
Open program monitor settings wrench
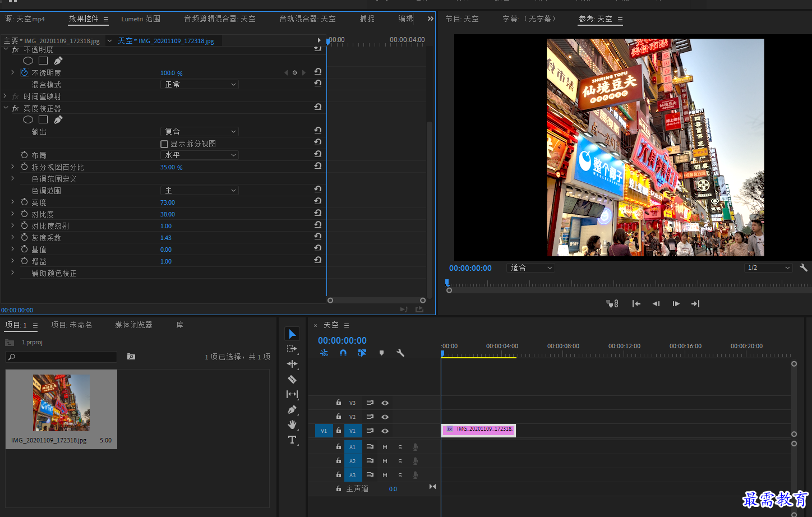[x=803, y=267]
